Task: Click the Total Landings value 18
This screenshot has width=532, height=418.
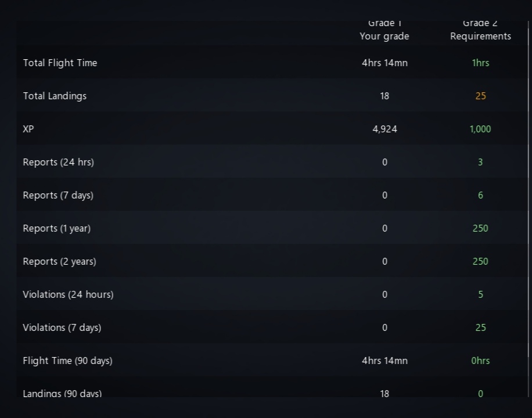Action: [x=384, y=96]
